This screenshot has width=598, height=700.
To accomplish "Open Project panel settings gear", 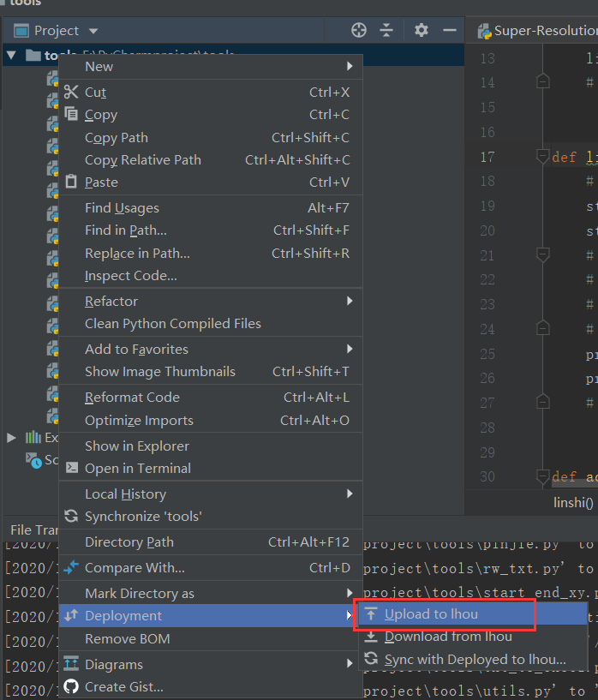I will [x=422, y=30].
